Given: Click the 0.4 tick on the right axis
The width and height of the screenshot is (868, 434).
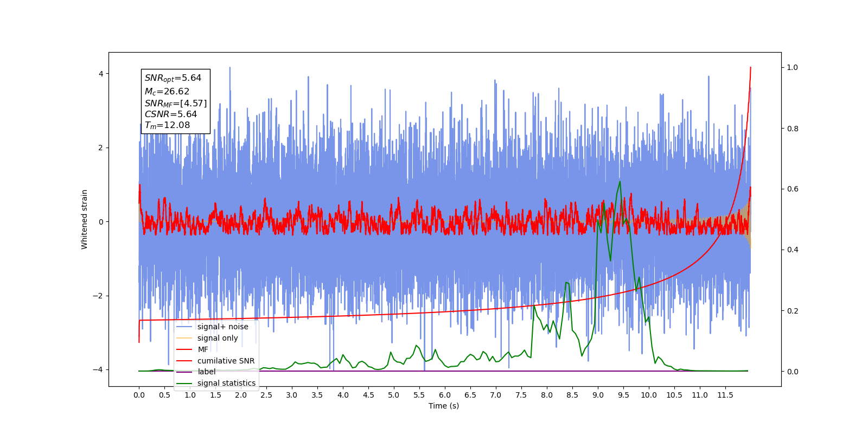Looking at the screenshot, I should pyautogui.click(x=793, y=250).
